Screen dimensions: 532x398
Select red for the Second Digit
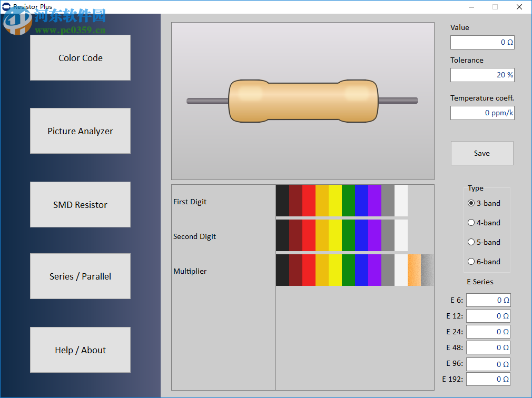308,236
